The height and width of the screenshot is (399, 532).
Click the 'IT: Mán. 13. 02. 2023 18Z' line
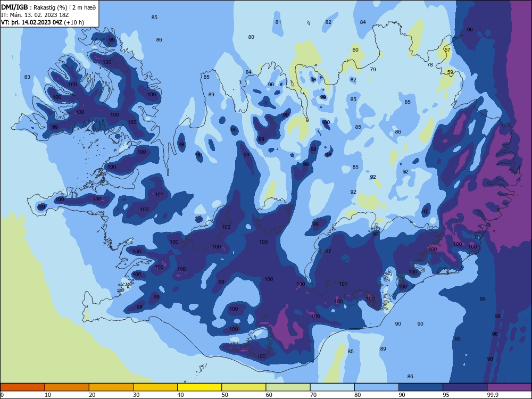[x=35, y=15]
